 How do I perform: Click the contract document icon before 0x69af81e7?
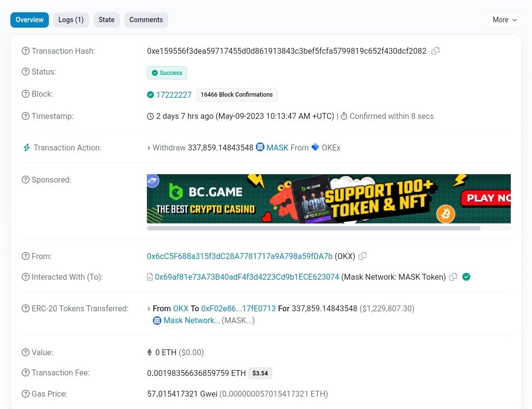pyautogui.click(x=149, y=277)
